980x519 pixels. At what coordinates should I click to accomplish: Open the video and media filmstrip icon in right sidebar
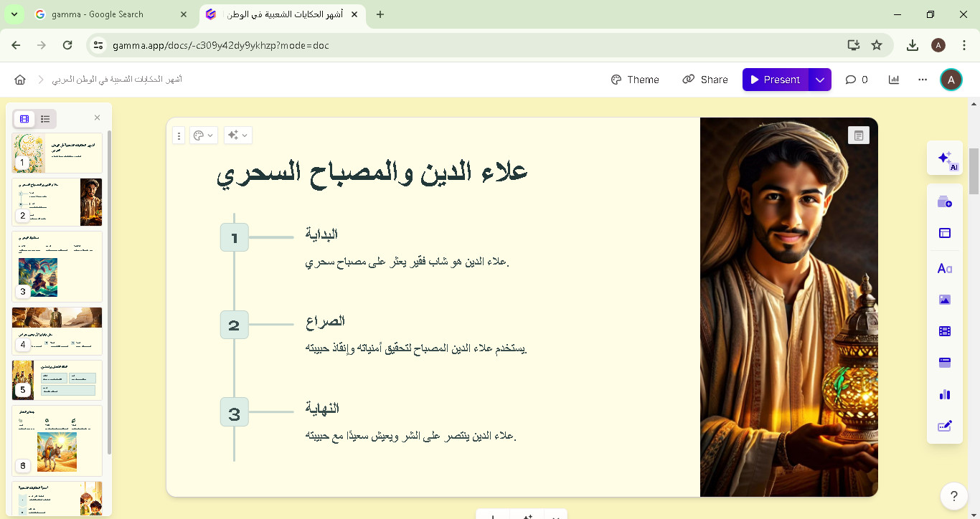944,331
